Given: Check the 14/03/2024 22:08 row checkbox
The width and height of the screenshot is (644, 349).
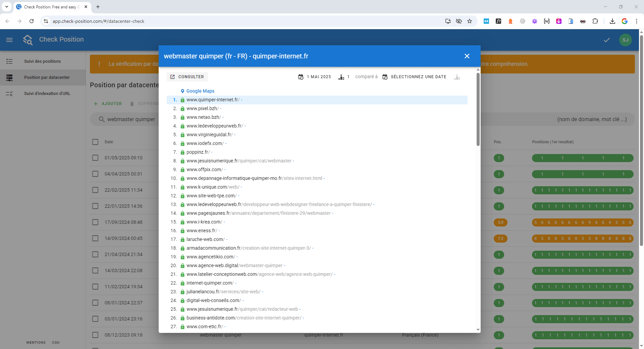Looking at the screenshot, I should click(95, 270).
